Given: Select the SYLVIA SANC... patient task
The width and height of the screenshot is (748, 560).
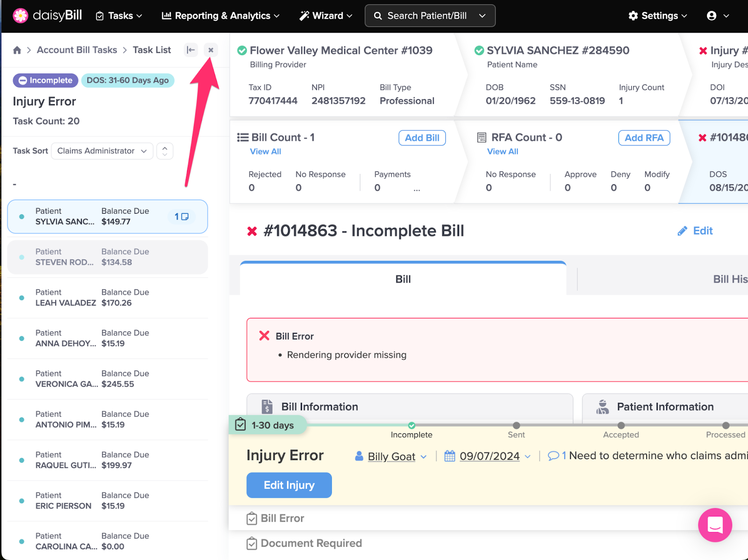Looking at the screenshot, I should click(x=108, y=216).
